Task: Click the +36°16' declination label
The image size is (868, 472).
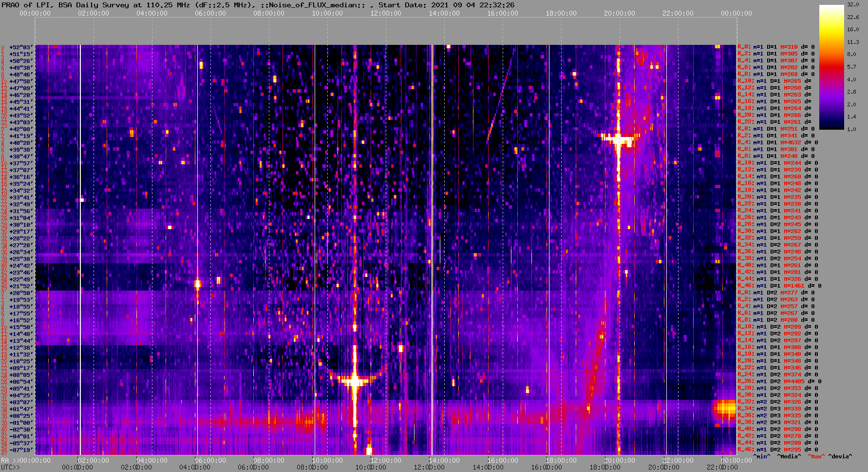Action: [21, 177]
